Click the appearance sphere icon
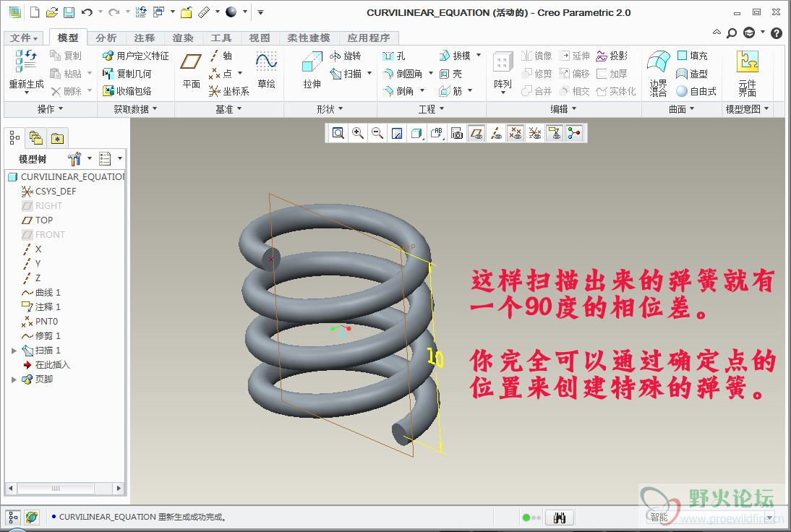791x532 pixels. click(x=231, y=12)
